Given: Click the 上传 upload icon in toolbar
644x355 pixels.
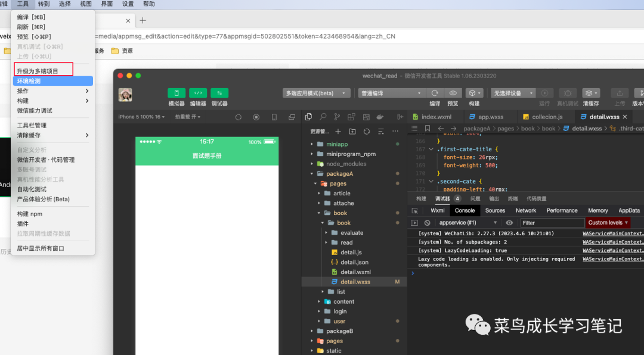Looking at the screenshot, I should tap(620, 93).
